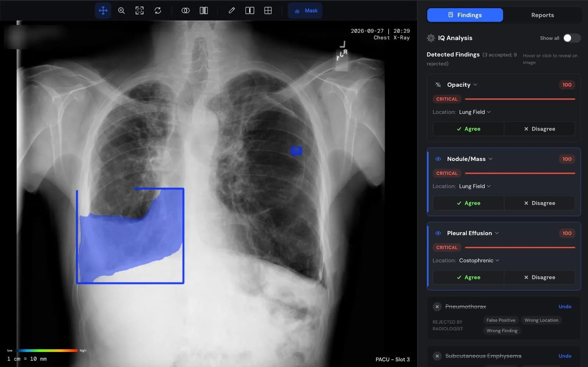Click the small blue nodule marker on X-ray
The width and height of the screenshot is (588, 367).
pyautogui.click(x=296, y=151)
